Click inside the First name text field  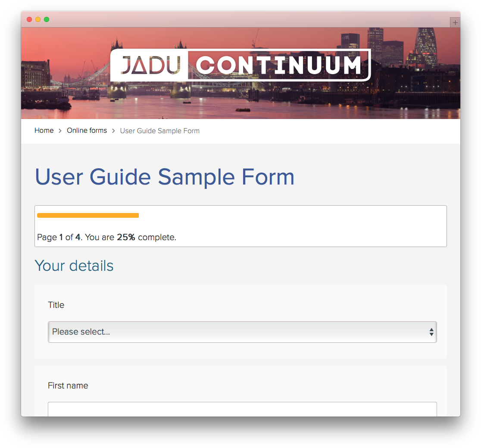(x=242, y=410)
